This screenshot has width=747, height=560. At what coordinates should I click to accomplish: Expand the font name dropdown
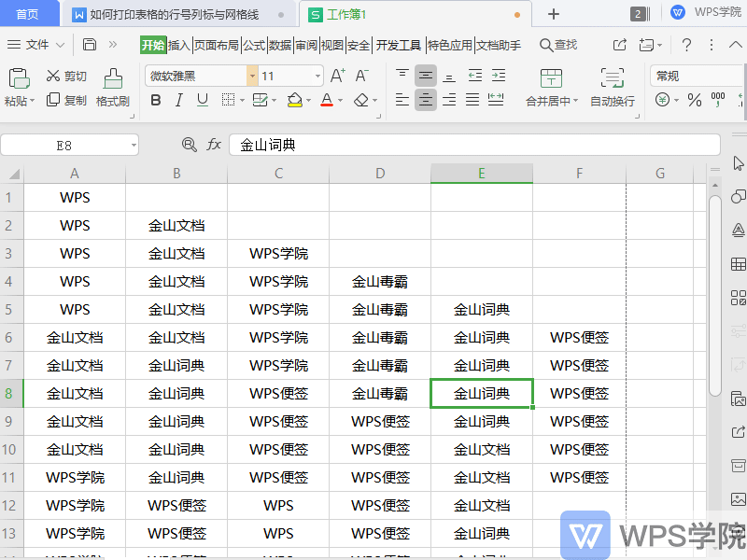pos(252,76)
